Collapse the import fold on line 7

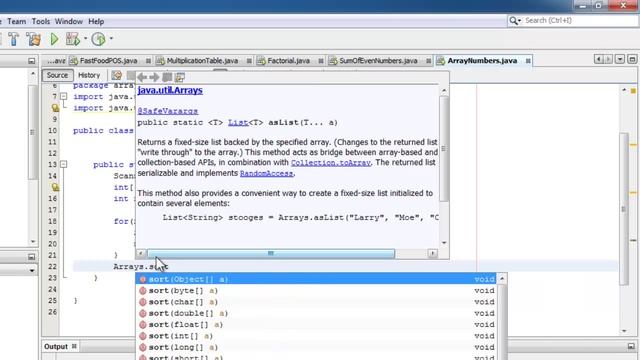[x=64, y=97]
